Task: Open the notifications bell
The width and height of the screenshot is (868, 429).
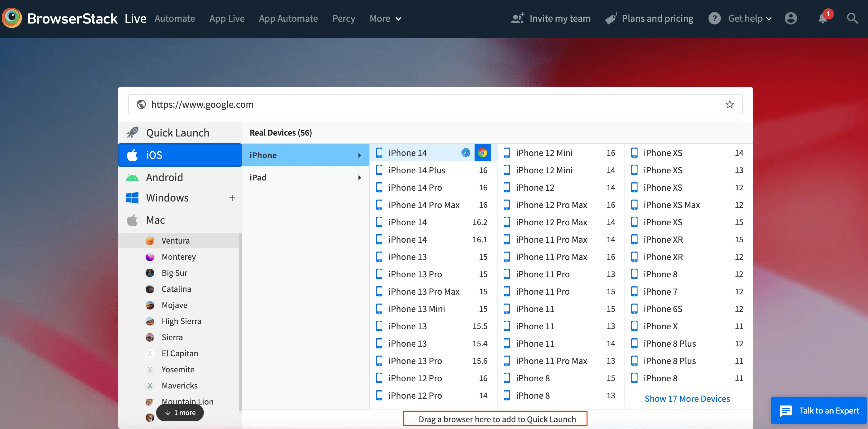Action: tap(823, 18)
